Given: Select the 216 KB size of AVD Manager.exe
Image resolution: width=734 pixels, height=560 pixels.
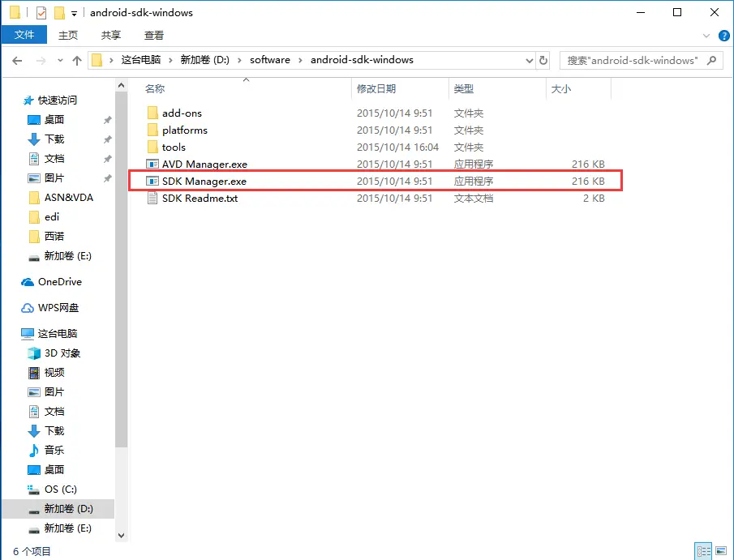Looking at the screenshot, I should pyautogui.click(x=588, y=165).
